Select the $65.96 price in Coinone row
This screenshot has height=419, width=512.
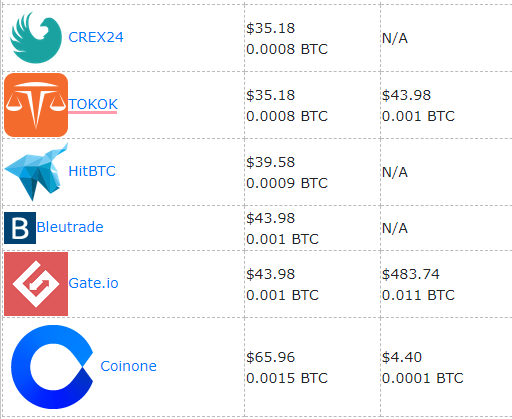point(271,357)
